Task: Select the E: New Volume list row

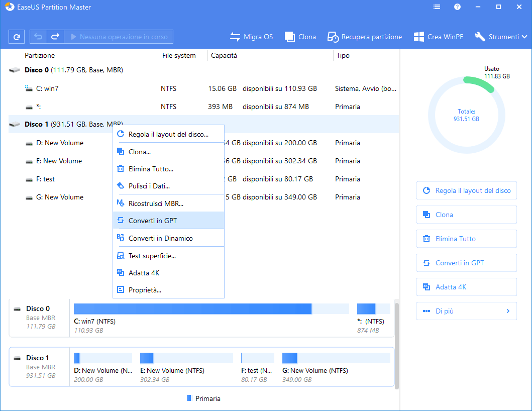Action: coord(203,161)
